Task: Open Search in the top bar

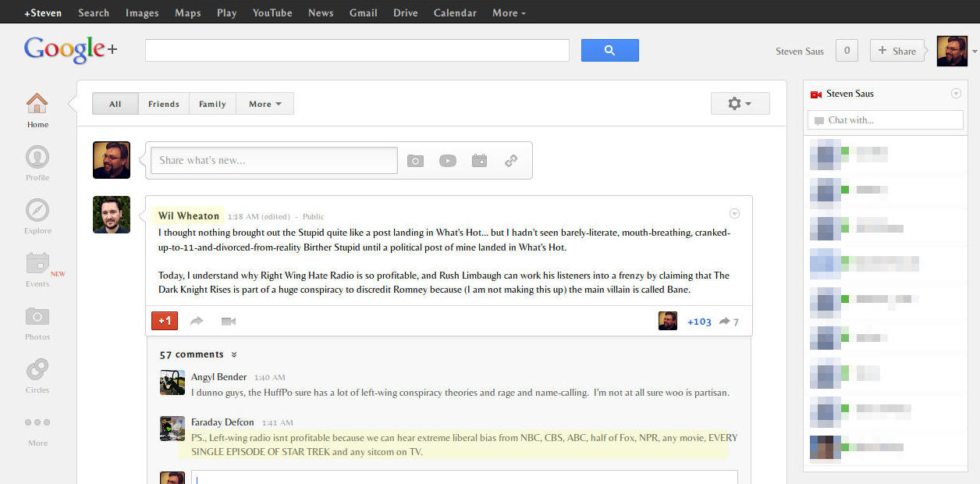Action: click(x=94, y=12)
